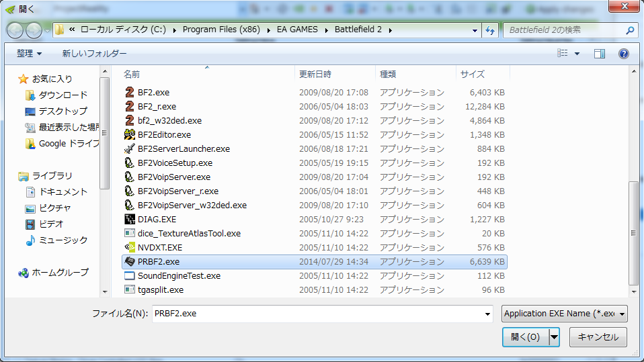Click the Battlefield 2 search field
Viewport: 644px width, 362px height.
click(563, 30)
